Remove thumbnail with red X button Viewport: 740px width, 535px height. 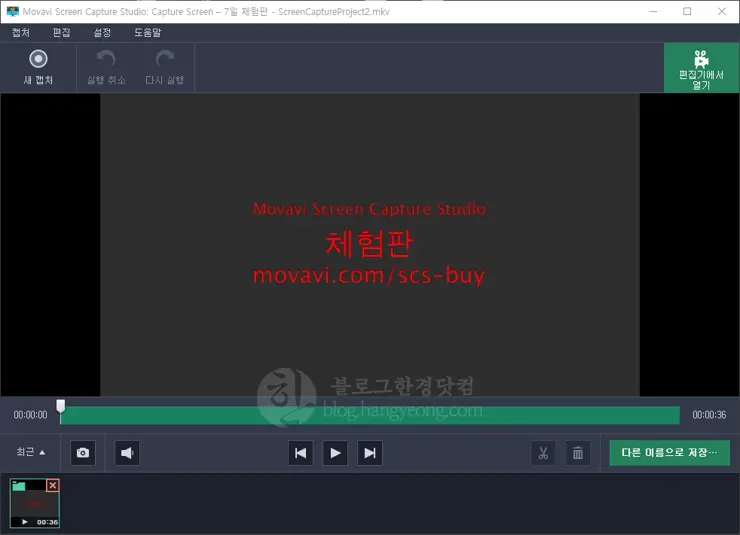(53, 485)
